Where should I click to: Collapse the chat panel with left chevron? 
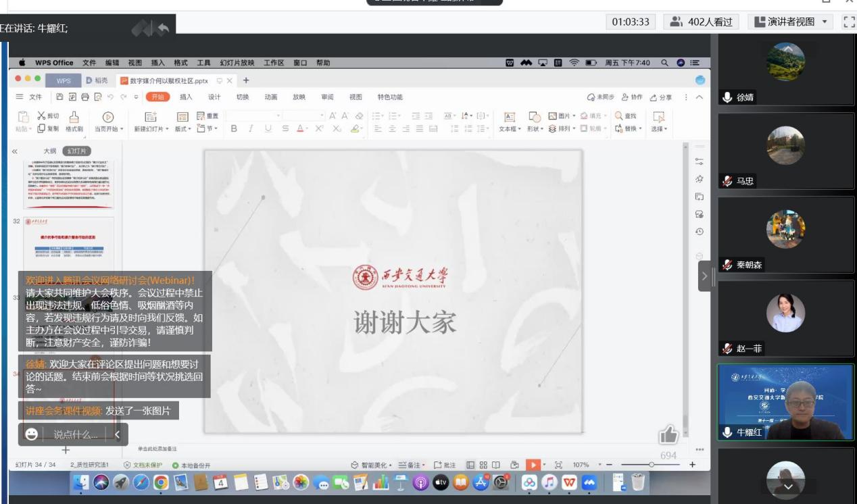117,434
